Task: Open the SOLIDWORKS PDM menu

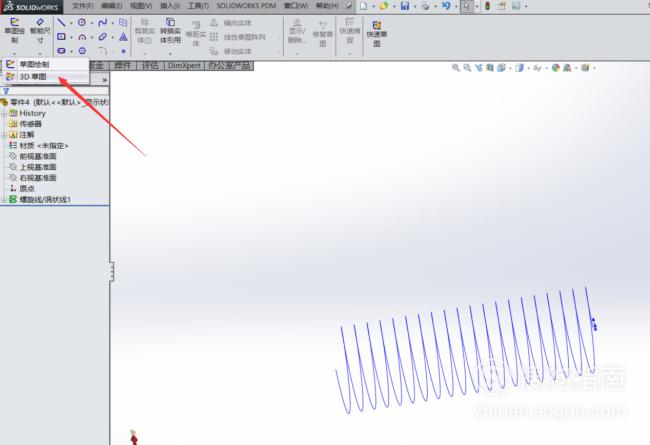Action: (x=246, y=6)
